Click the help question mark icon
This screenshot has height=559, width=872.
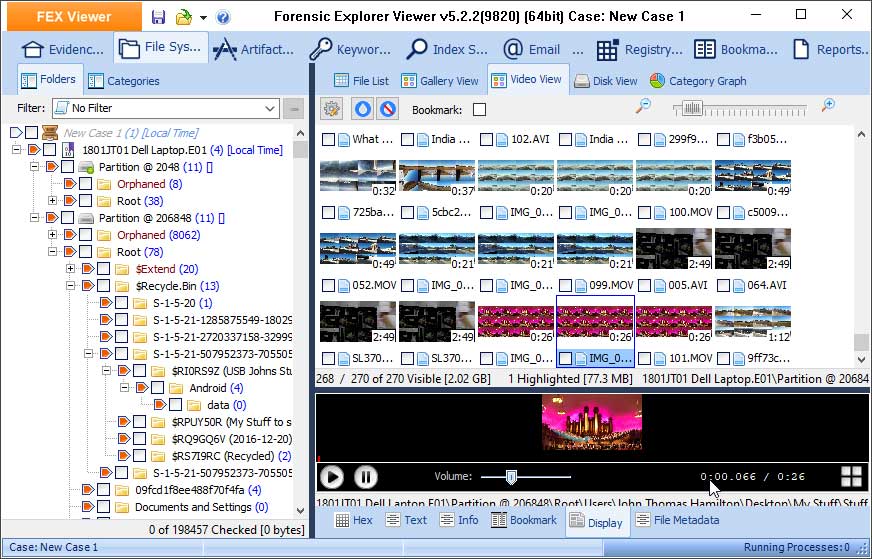pyautogui.click(x=222, y=17)
